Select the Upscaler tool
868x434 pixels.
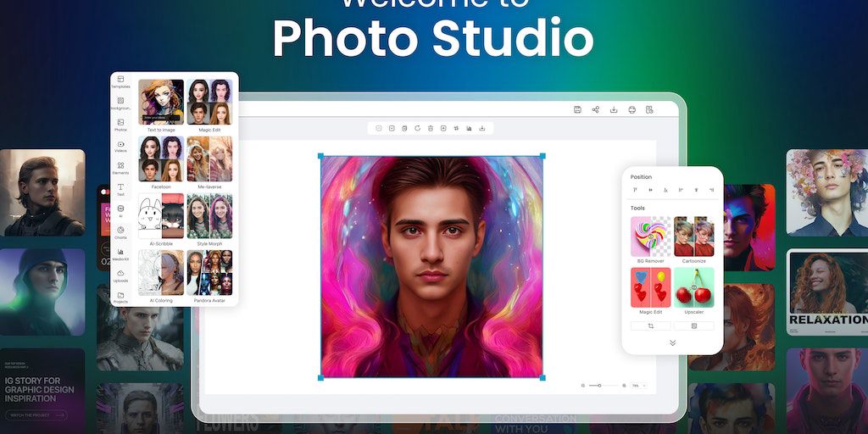coord(694,292)
